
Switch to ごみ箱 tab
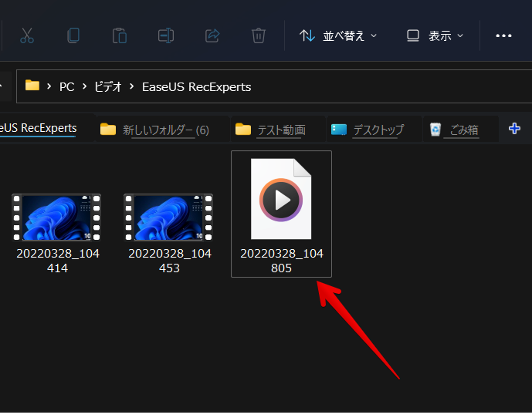(x=461, y=130)
